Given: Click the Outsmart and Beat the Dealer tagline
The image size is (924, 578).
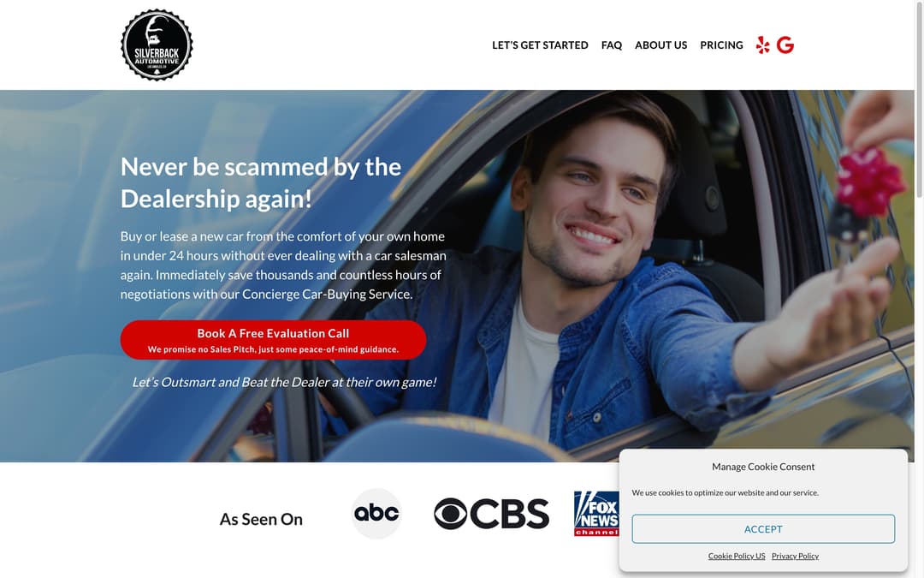Looking at the screenshot, I should point(284,382).
